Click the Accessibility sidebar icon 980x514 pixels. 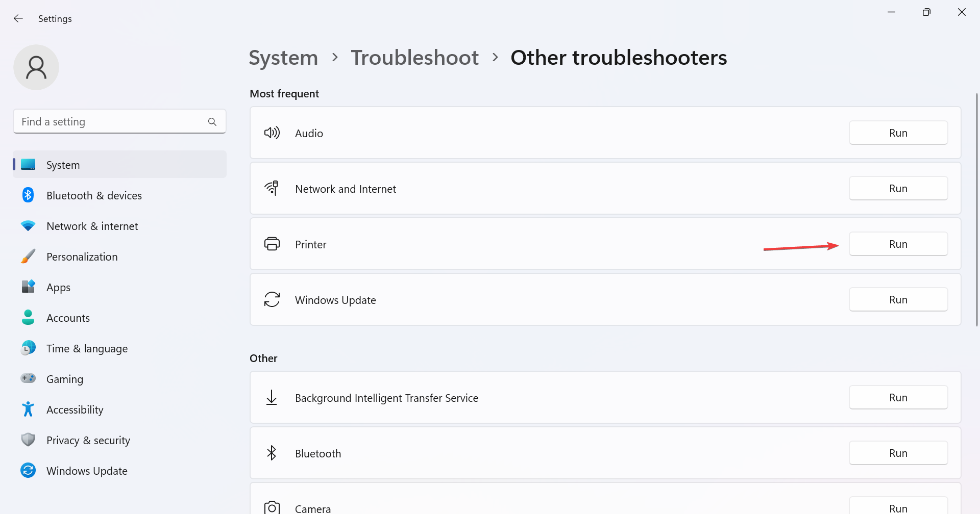point(28,409)
